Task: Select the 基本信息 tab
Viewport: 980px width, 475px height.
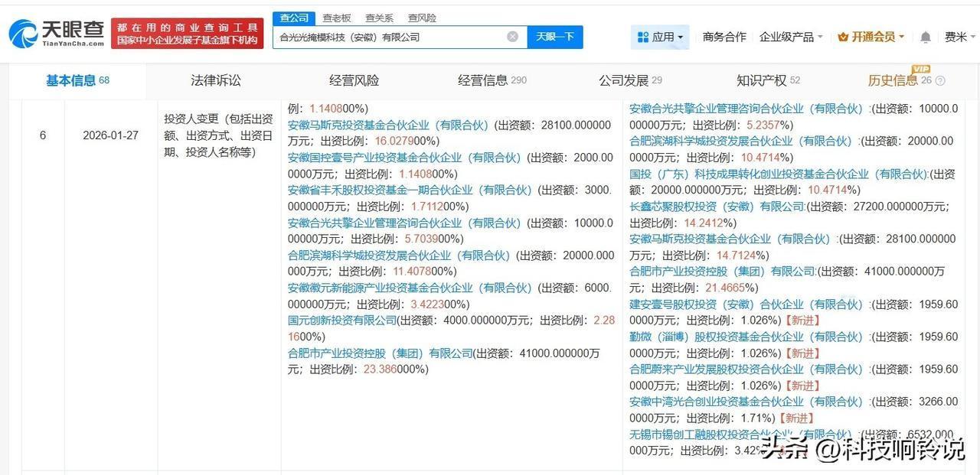Action: click(77, 80)
